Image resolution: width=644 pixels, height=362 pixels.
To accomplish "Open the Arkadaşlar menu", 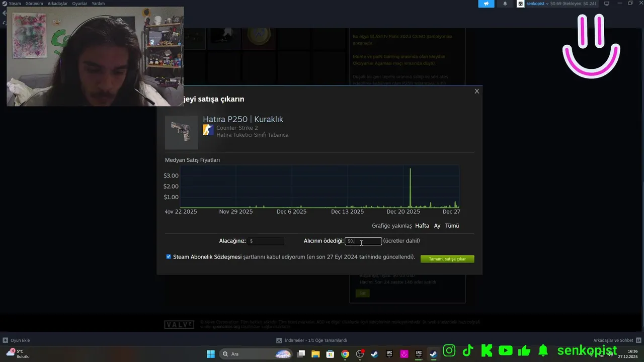I will pyautogui.click(x=57, y=4).
